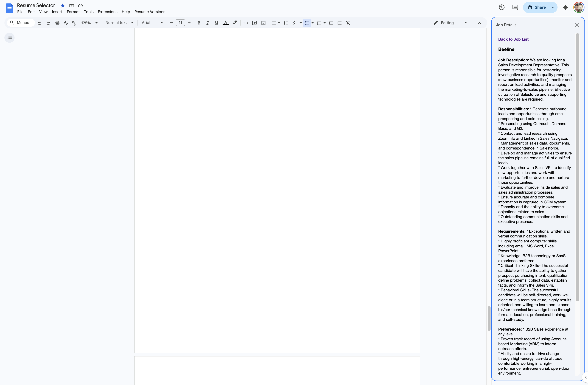Click the font size field
588x385 pixels.
coord(180,23)
